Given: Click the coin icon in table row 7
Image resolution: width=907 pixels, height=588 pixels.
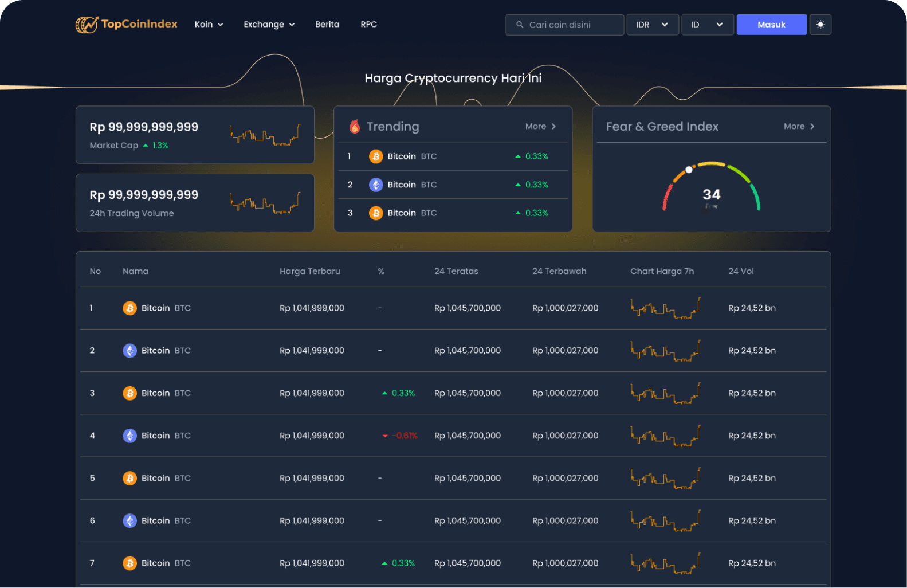Looking at the screenshot, I should (x=130, y=563).
